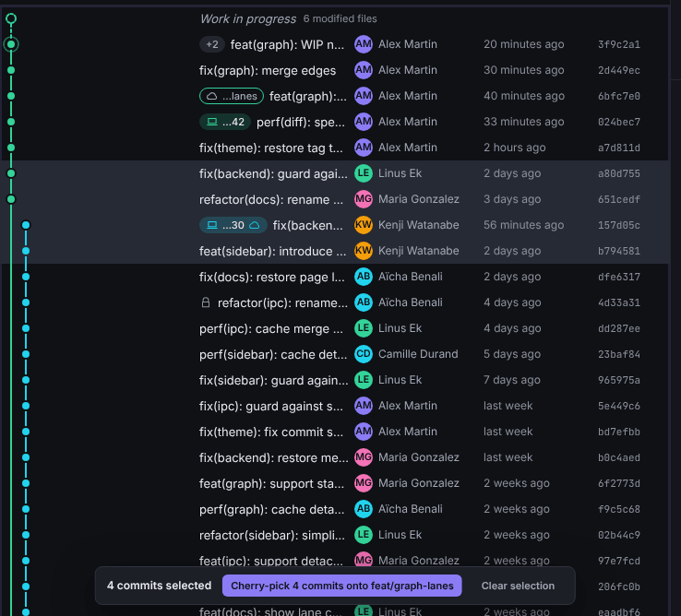Select the ...lanes remote branch tag

click(x=232, y=96)
